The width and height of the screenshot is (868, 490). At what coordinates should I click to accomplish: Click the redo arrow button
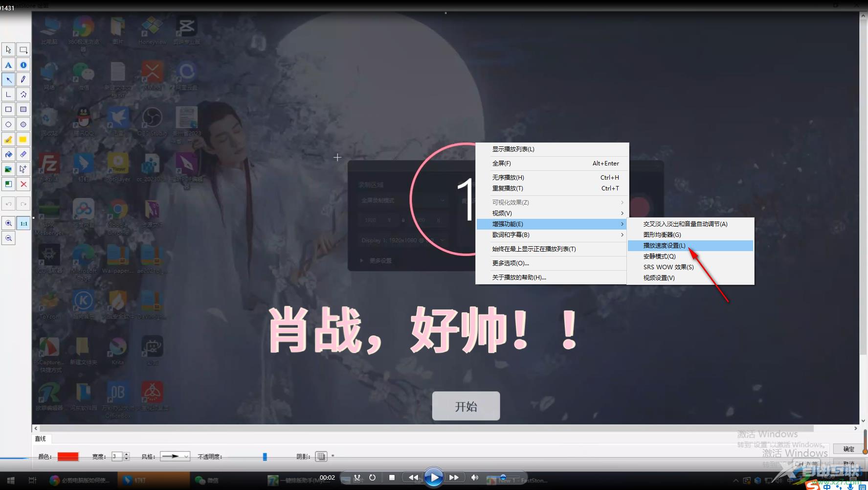tap(23, 204)
